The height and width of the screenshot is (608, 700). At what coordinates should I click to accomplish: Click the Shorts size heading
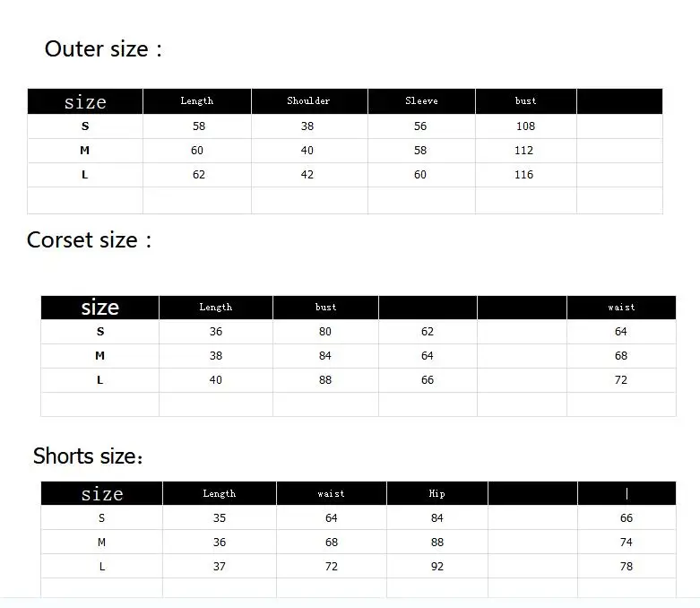pos(88,456)
